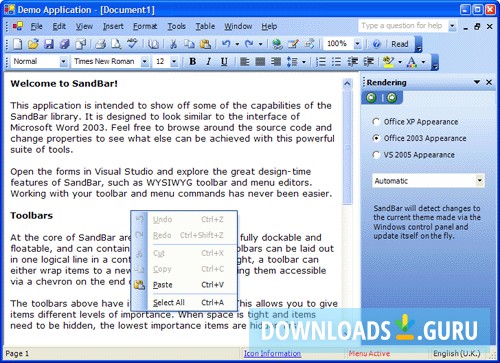Align text to the right

(276, 61)
